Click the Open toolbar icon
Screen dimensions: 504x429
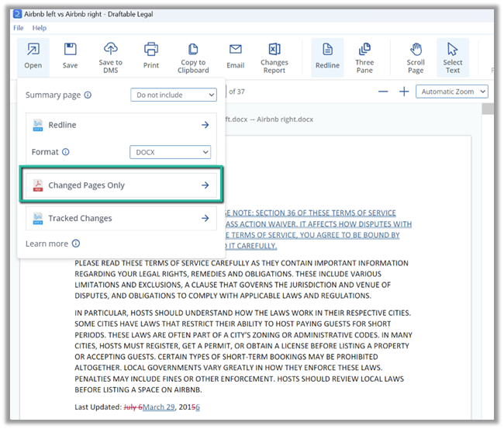click(33, 50)
